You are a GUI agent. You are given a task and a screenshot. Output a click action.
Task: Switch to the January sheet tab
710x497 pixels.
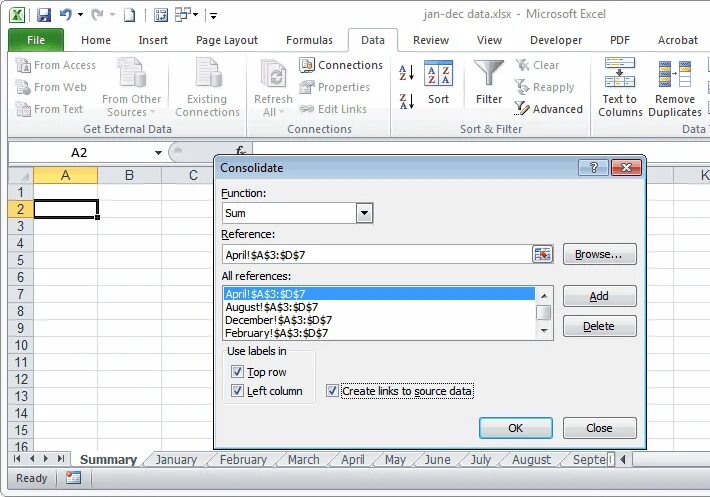(x=176, y=460)
